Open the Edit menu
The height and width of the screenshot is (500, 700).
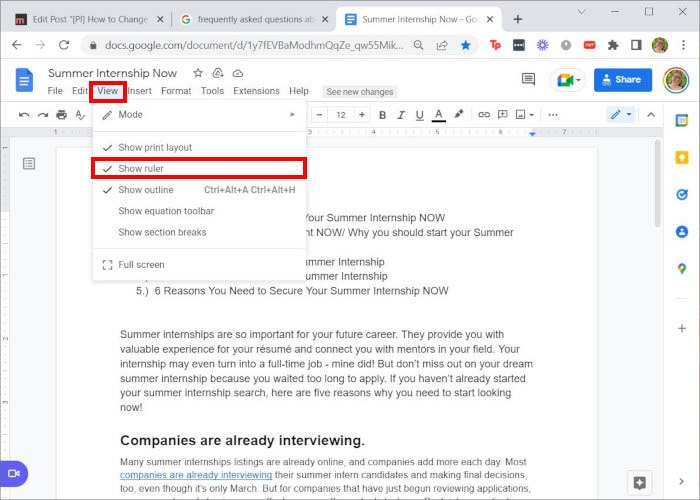(x=80, y=91)
